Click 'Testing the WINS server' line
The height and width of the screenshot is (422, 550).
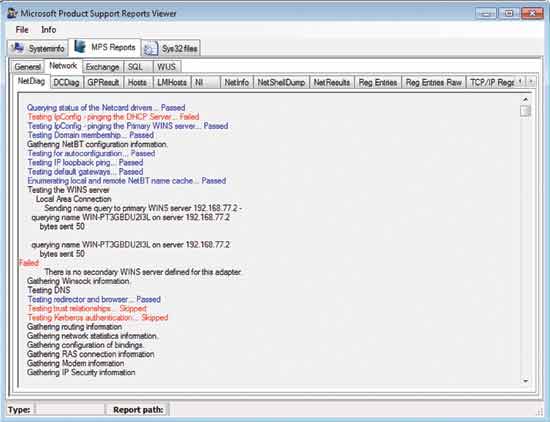(68, 190)
